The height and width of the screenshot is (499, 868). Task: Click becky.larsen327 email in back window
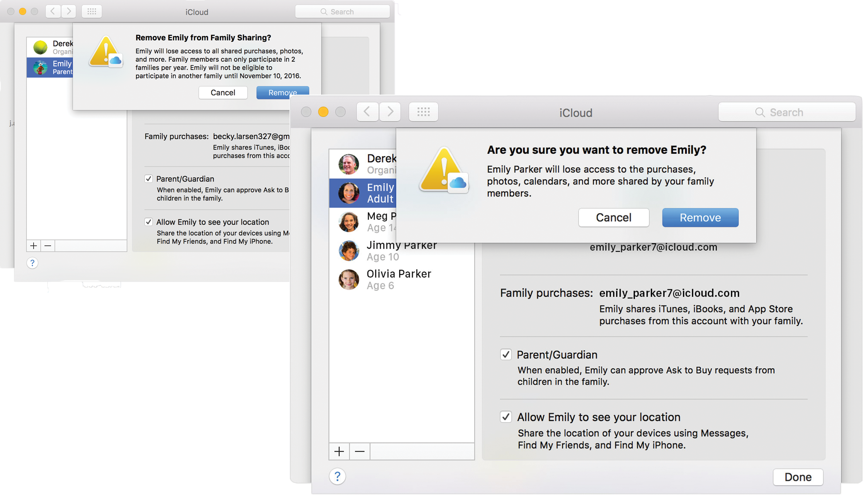pyautogui.click(x=251, y=136)
